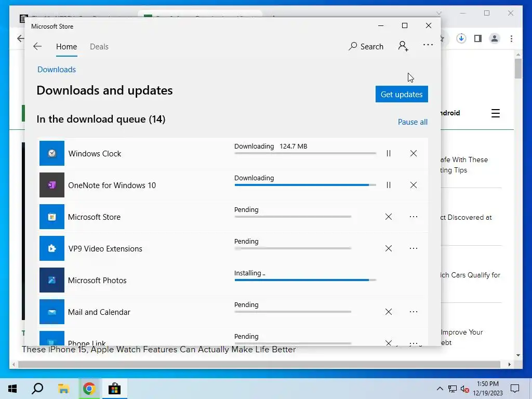Click the Get updates button

402,94
